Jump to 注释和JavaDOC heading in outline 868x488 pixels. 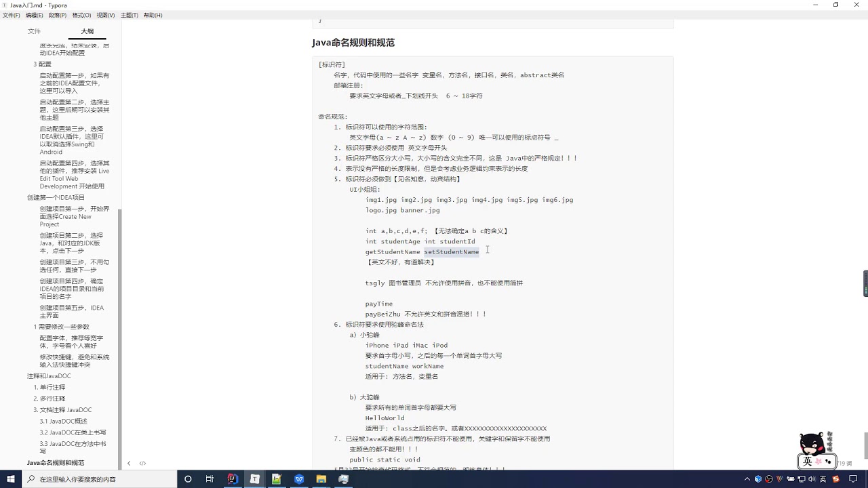[49, 376]
